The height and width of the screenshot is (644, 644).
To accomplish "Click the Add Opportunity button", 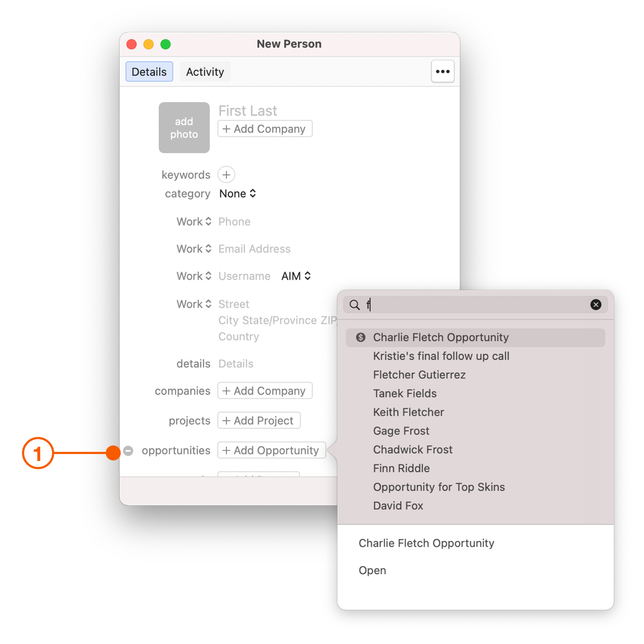I will coord(272,450).
